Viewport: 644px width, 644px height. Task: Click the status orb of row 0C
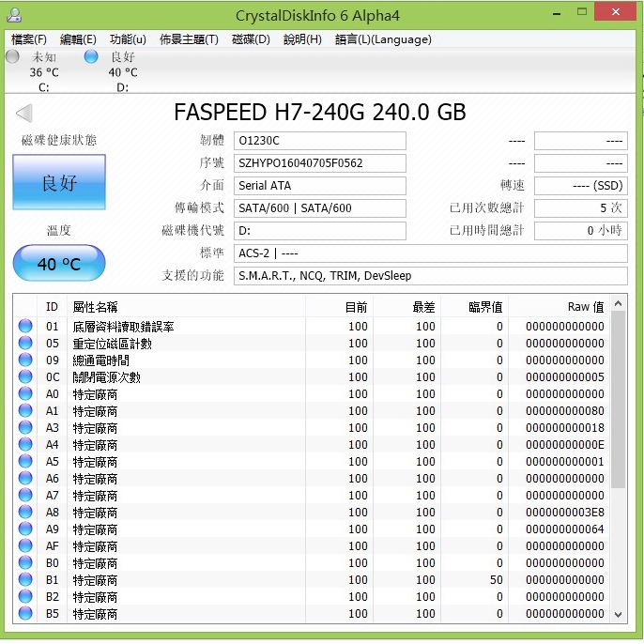25,376
